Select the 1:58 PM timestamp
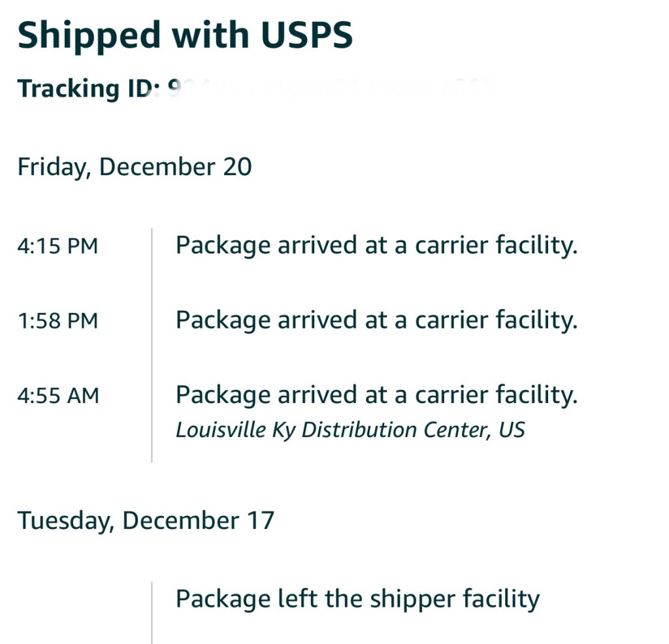669x644 pixels. pyautogui.click(x=57, y=321)
